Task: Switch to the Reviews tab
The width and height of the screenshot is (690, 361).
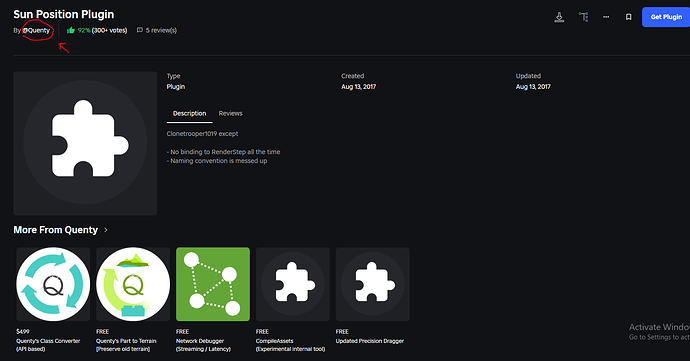Action: [x=230, y=113]
